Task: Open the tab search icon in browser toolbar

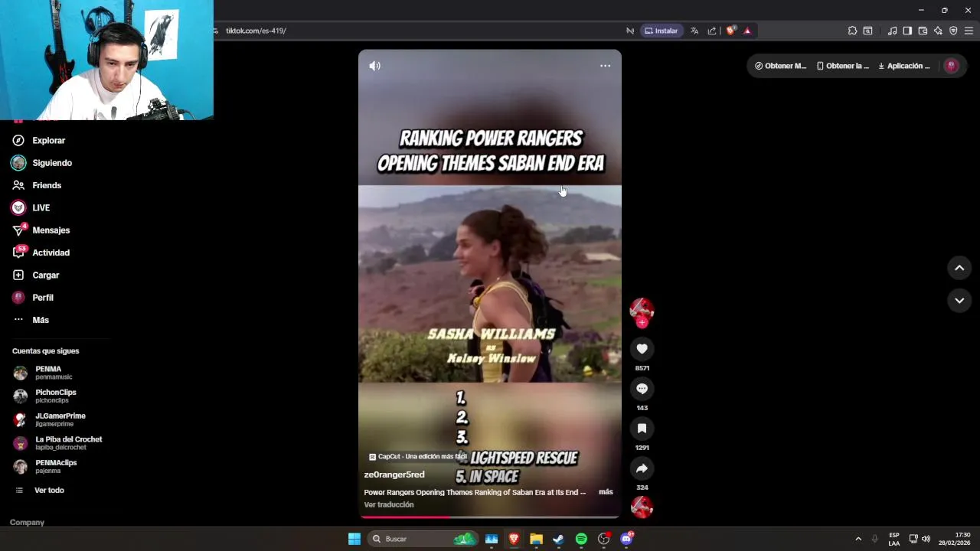Action: point(867,31)
